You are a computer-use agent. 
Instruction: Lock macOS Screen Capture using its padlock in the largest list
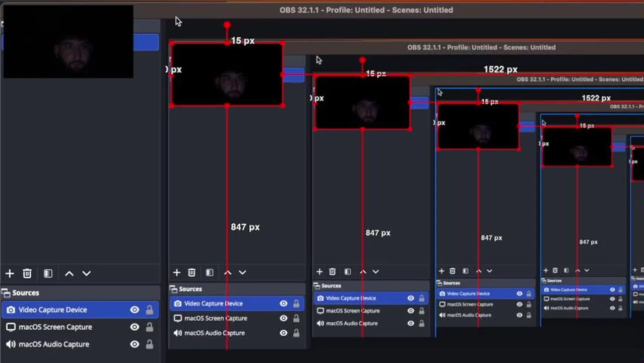click(x=150, y=327)
